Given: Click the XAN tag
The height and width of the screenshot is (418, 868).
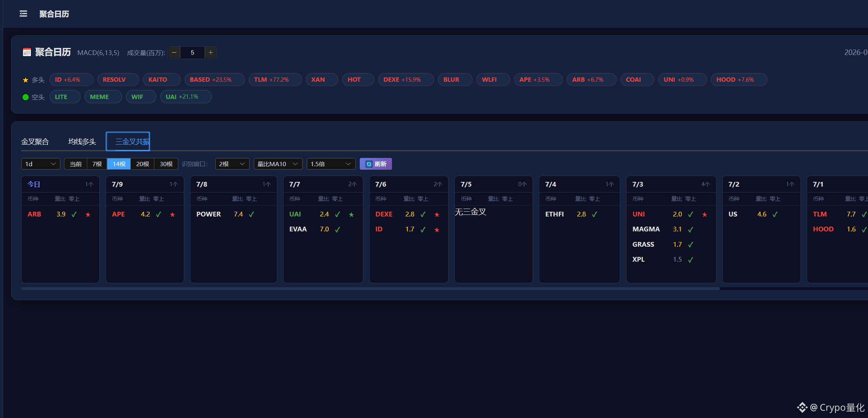Looking at the screenshot, I should pos(322,80).
